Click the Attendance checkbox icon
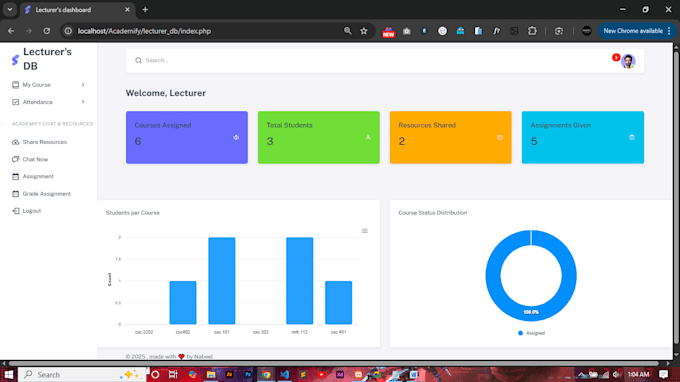This screenshot has width=680, height=382. [16, 102]
